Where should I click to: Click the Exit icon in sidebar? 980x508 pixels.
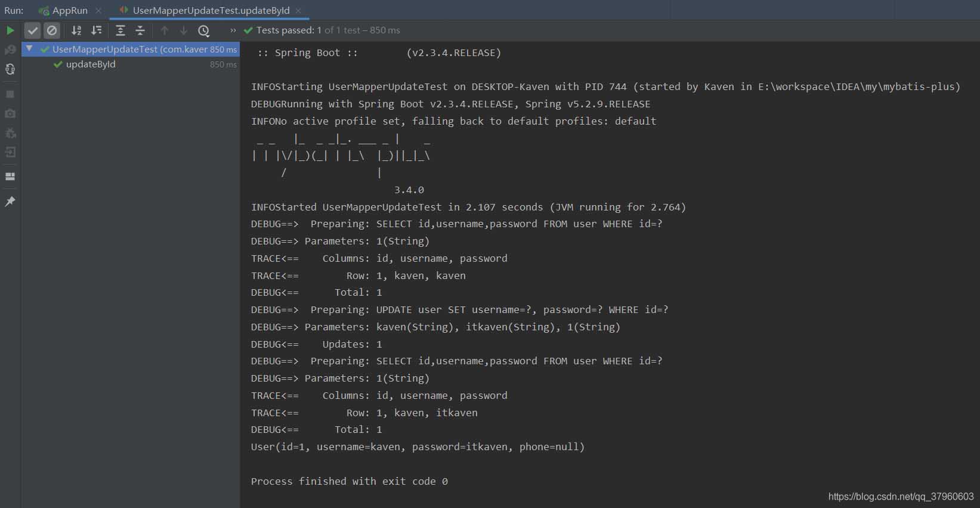coord(10,152)
